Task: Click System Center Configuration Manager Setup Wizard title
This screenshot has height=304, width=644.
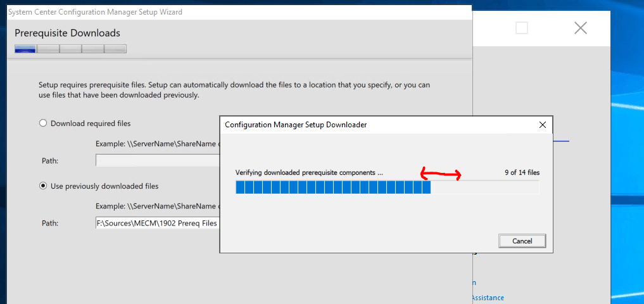Action: coord(95,12)
